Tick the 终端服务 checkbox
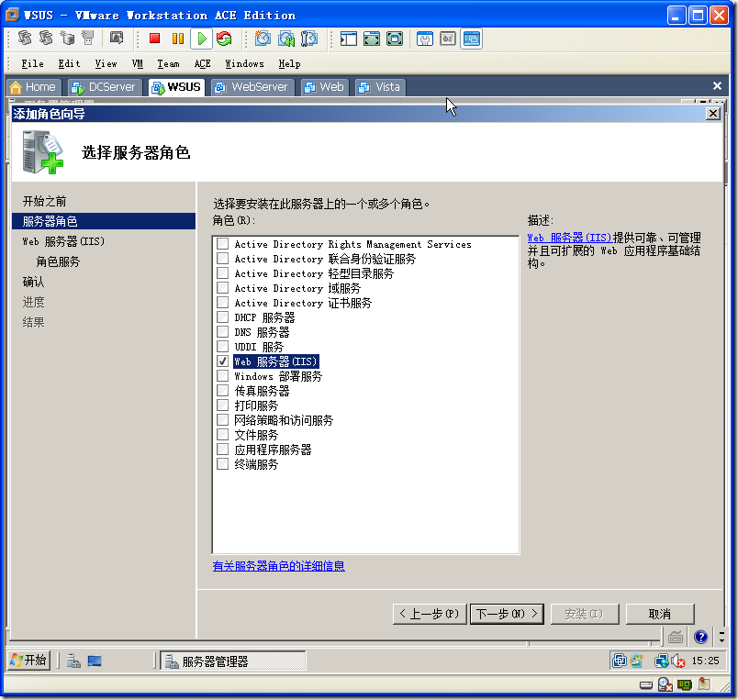The height and width of the screenshot is (700, 738). (223, 464)
